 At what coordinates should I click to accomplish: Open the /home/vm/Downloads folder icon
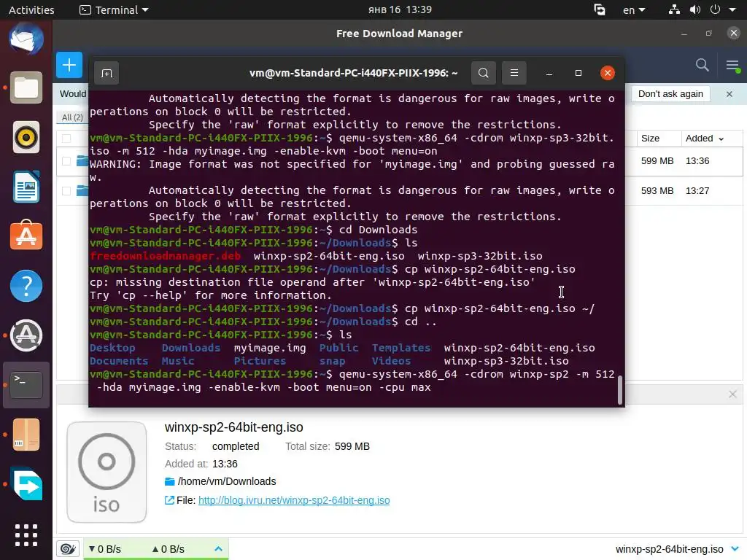point(169,481)
